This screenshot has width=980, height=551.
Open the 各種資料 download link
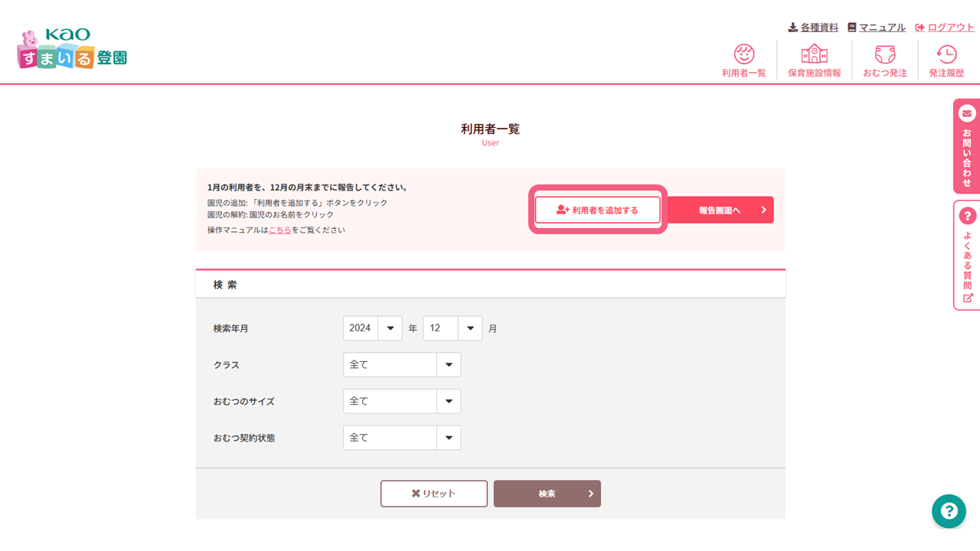[x=813, y=28]
